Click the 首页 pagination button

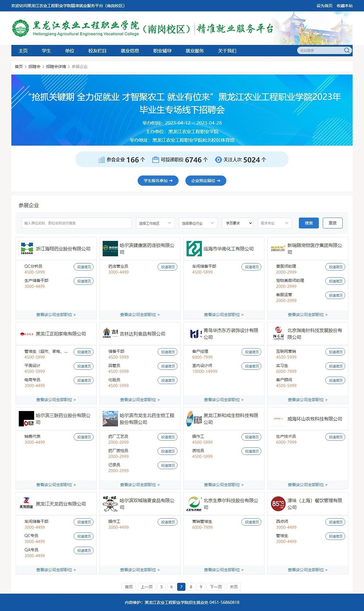coord(129,587)
